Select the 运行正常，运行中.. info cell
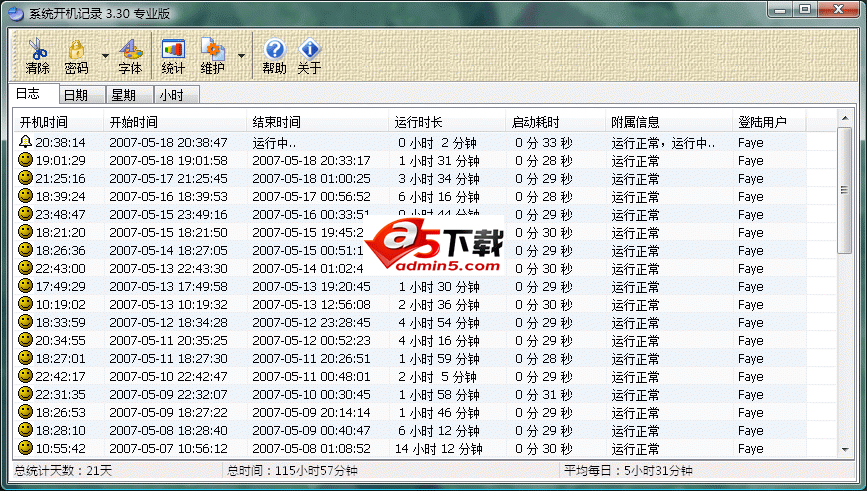 [x=663, y=143]
